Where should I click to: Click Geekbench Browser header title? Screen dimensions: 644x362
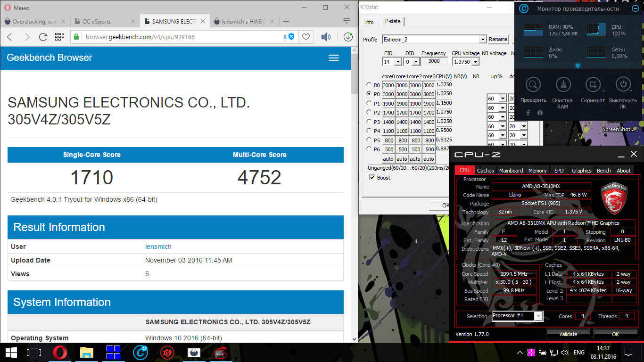pos(50,58)
